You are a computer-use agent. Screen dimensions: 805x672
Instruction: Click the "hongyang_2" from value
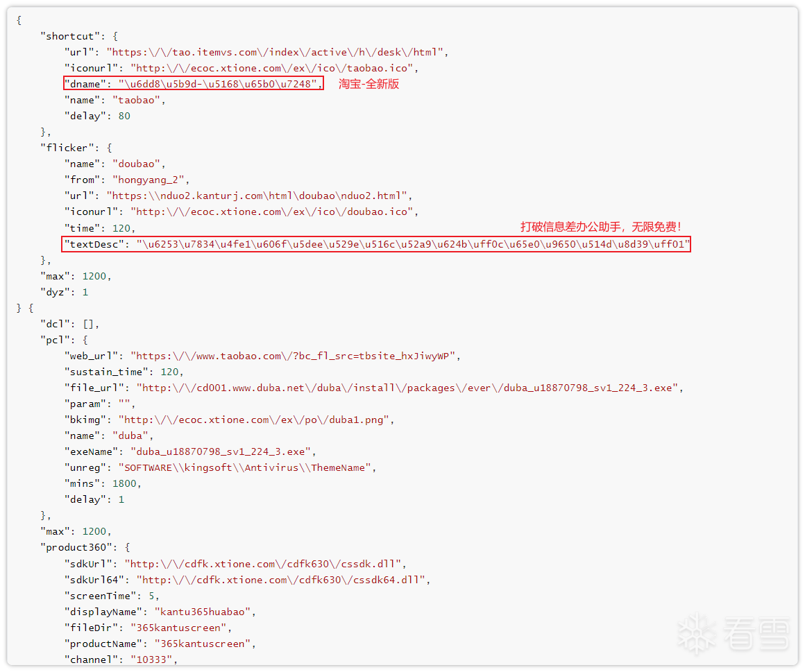pos(151,180)
